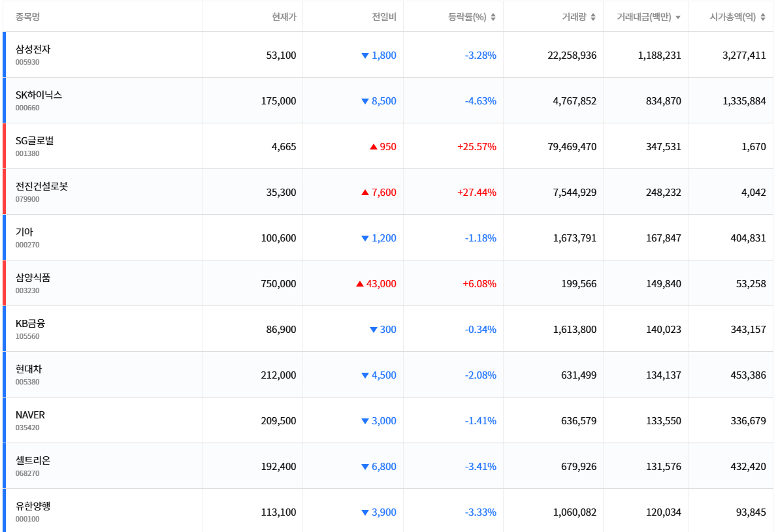
Task: Click market cap 1,335,884
Action: pyautogui.click(x=744, y=101)
